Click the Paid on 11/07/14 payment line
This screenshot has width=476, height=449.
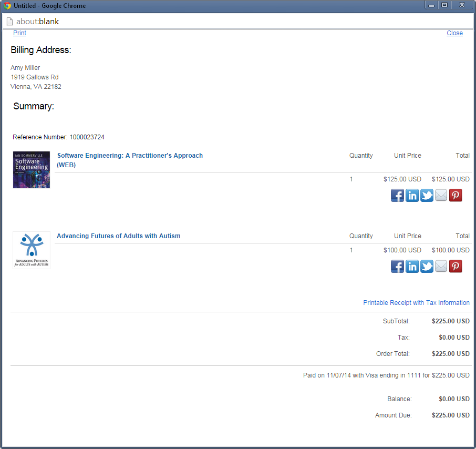click(x=386, y=375)
